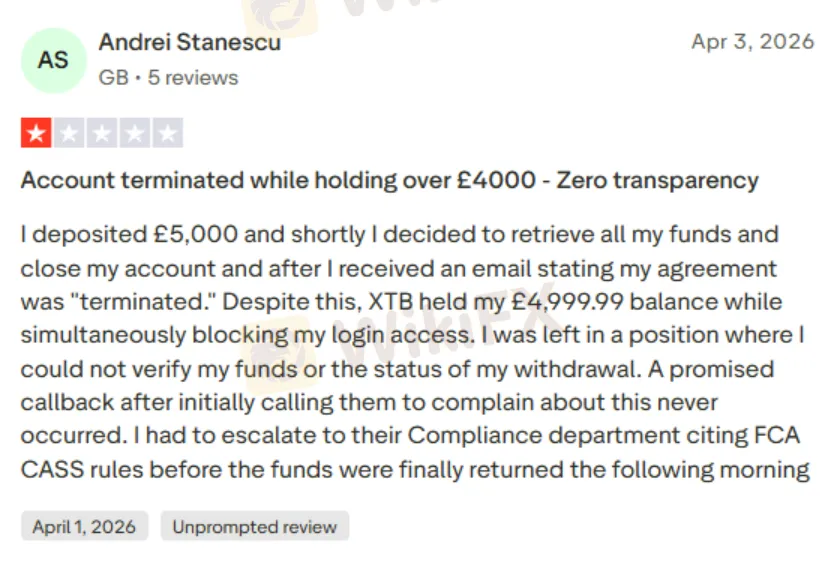Click the "Zero transparency" phrase in the title
Viewport: 837px width, 568px height.
[657, 181]
